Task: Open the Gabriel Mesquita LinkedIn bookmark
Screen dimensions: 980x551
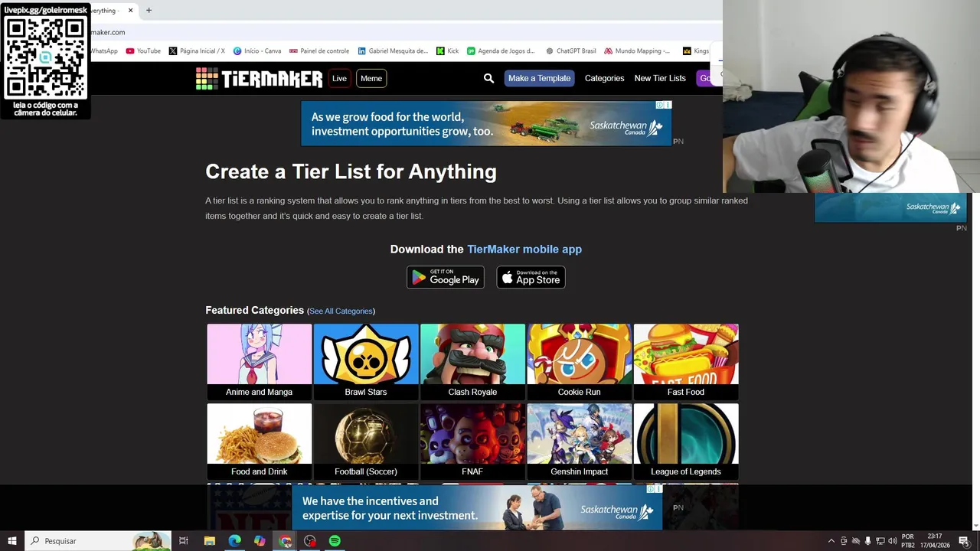Action: pos(393,51)
